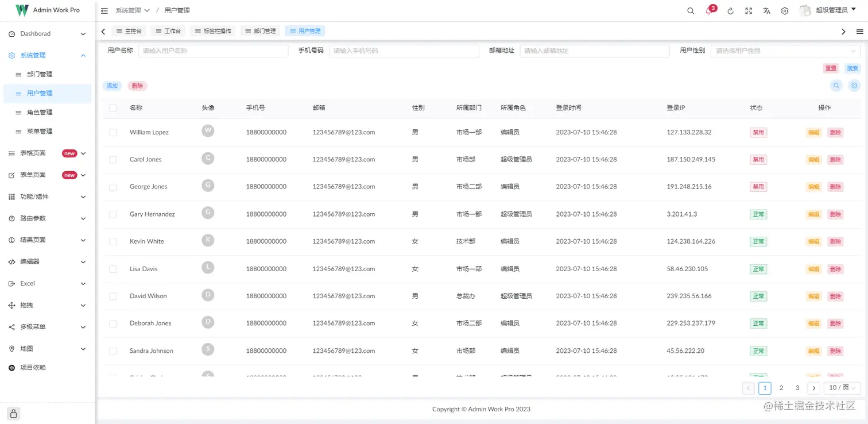Delete the Carol Jones row
This screenshot has width=868, height=424.
(835, 160)
